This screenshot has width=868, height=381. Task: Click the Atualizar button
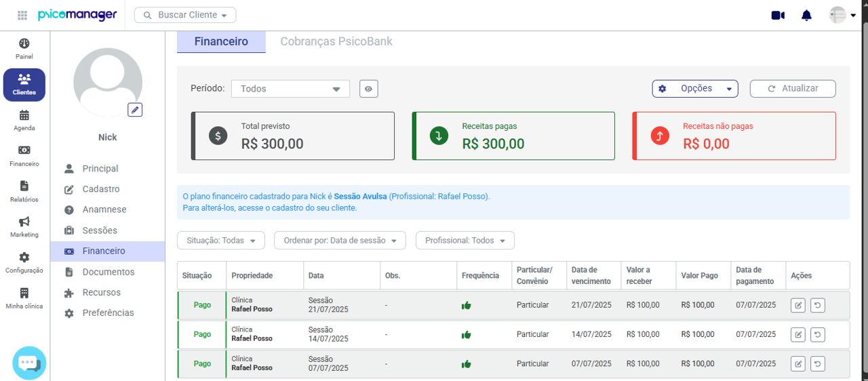(793, 88)
